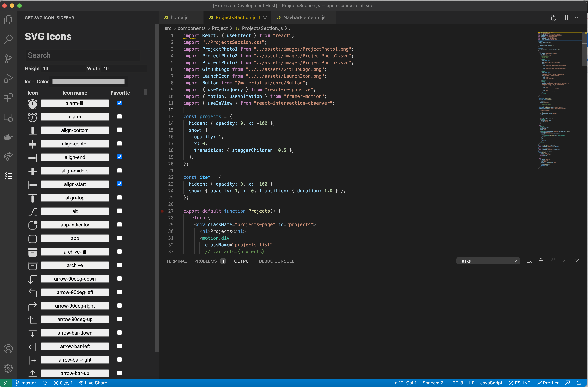The height and width of the screenshot is (387, 588).
Task: Open the Docker view icon
Action: click(x=8, y=137)
